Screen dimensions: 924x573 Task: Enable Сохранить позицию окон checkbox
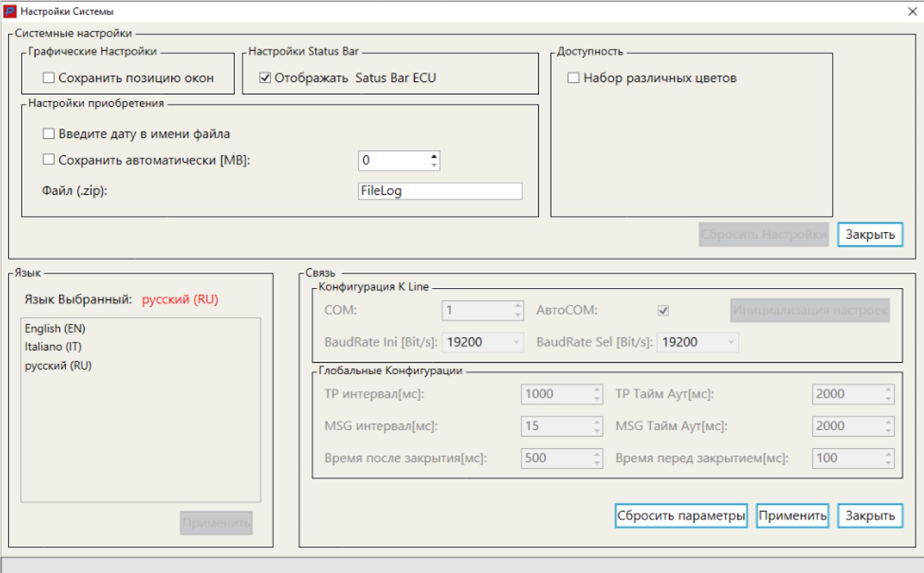49,78
